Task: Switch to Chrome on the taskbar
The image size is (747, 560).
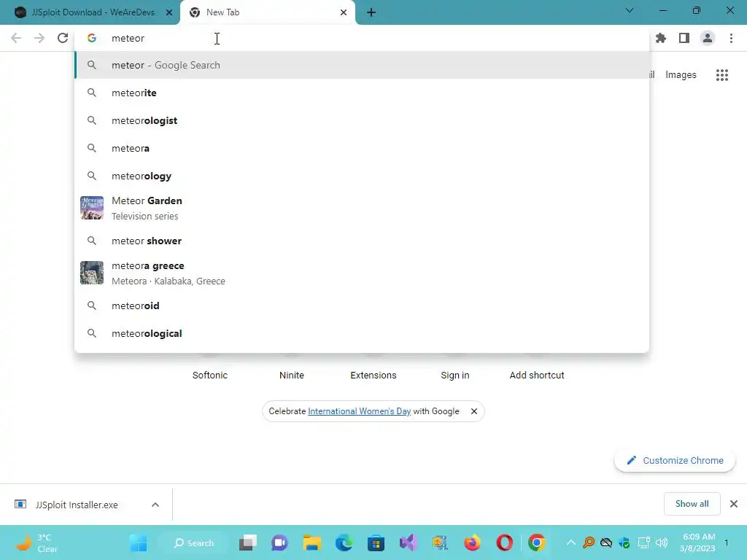Action: click(x=536, y=542)
